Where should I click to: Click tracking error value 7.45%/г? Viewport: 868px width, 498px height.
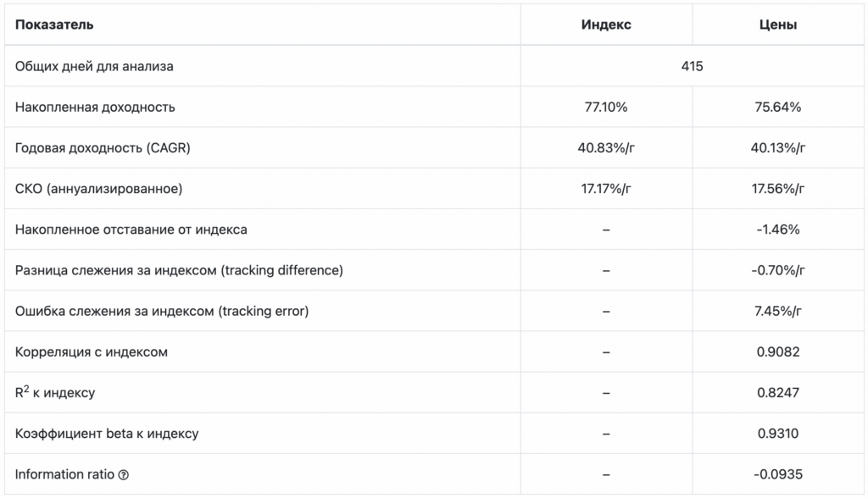pos(778,312)
